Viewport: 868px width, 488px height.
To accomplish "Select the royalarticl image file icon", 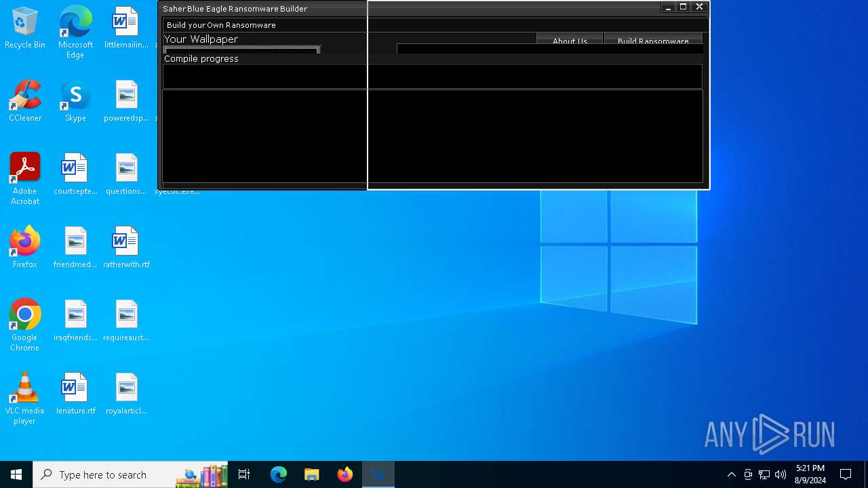I will pyautogui.click(x=126, y=394).
